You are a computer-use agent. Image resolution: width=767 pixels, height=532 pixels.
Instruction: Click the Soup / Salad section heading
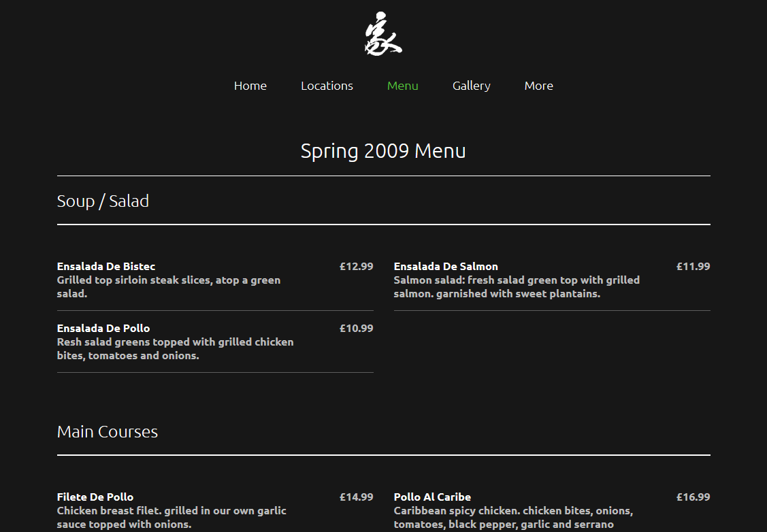[103, 201]
